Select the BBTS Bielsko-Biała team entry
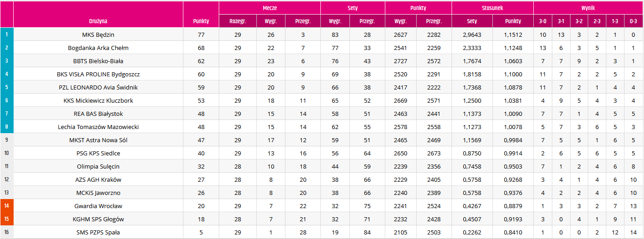 tap(98, 61)
